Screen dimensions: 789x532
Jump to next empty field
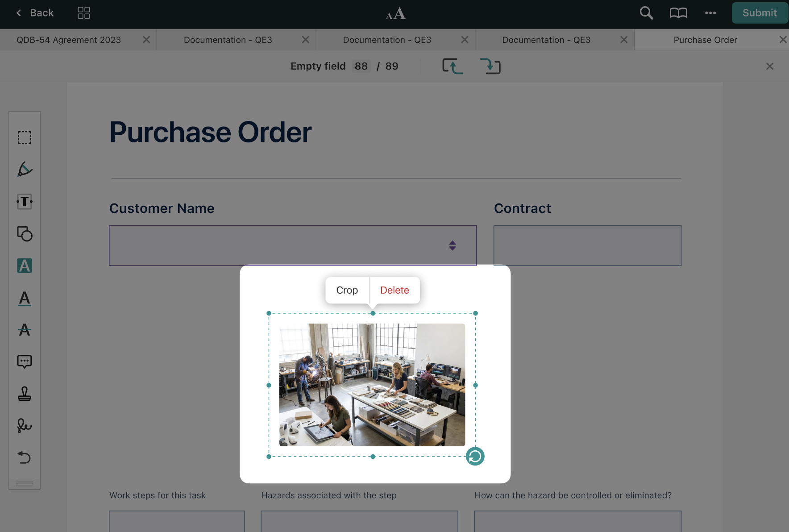coord(490,66)
